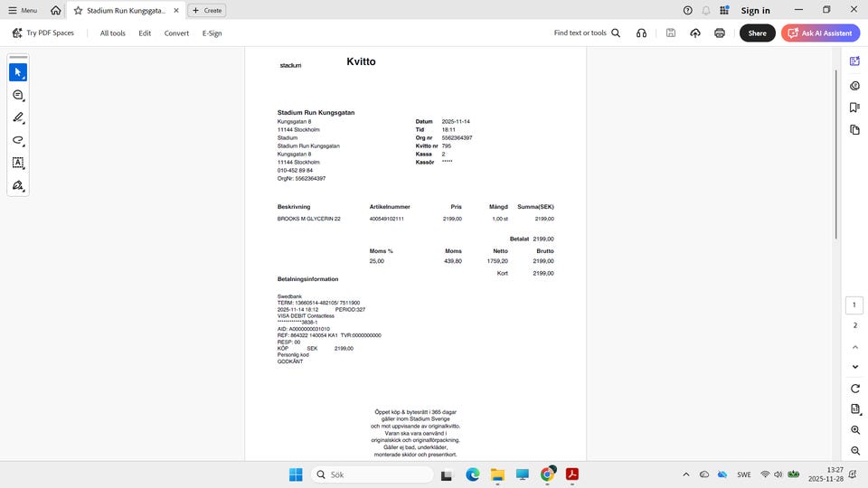Select the Draw freehand loop tool
Screen dimensions: 868x488
(18, 140)
